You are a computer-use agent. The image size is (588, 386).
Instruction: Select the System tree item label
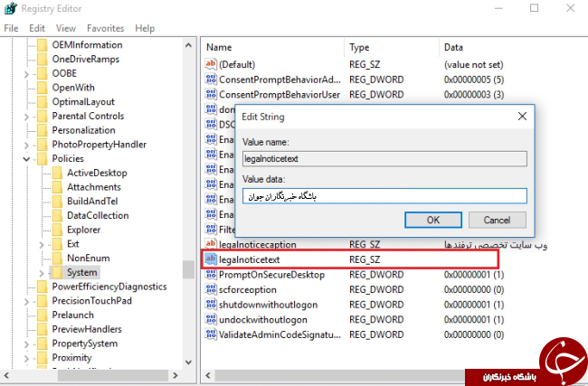pyautogui.click(x=81, y=272)
